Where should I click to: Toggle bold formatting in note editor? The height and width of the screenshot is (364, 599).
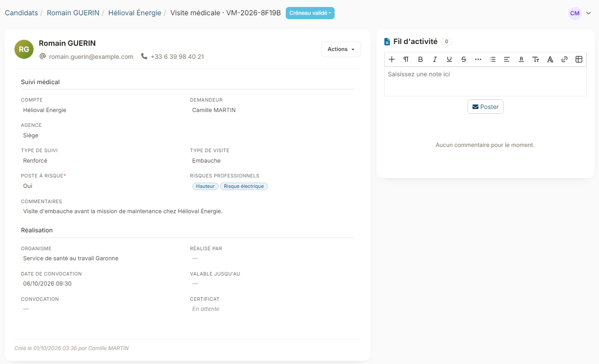coord(421,59)
